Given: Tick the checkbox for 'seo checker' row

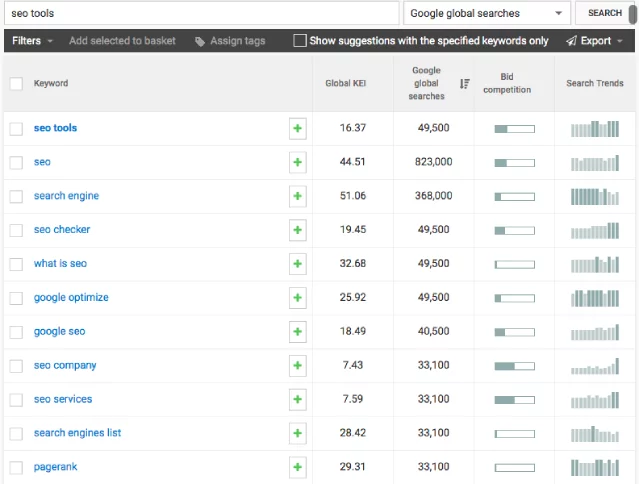Looking at the screenshot, I should click(16, 230).
